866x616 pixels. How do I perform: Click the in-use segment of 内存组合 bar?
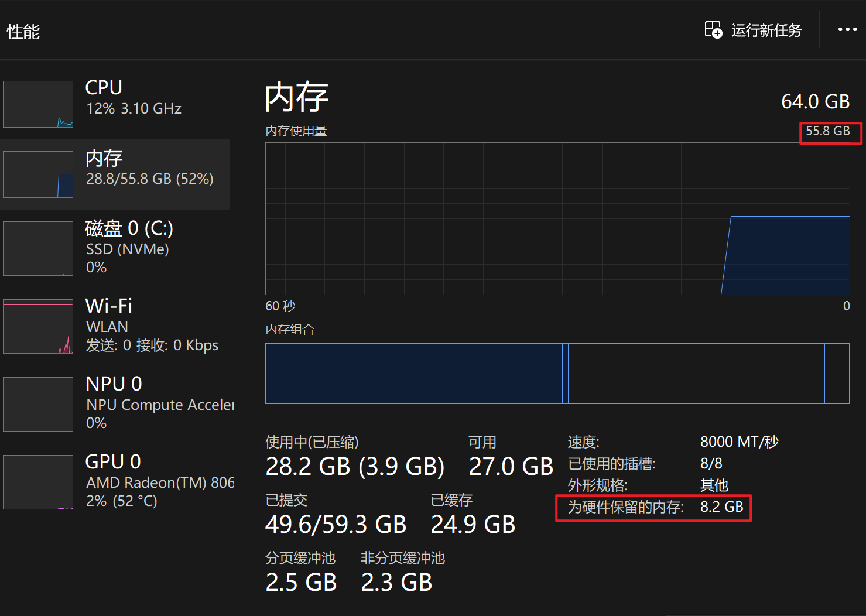tap(414, 374)
